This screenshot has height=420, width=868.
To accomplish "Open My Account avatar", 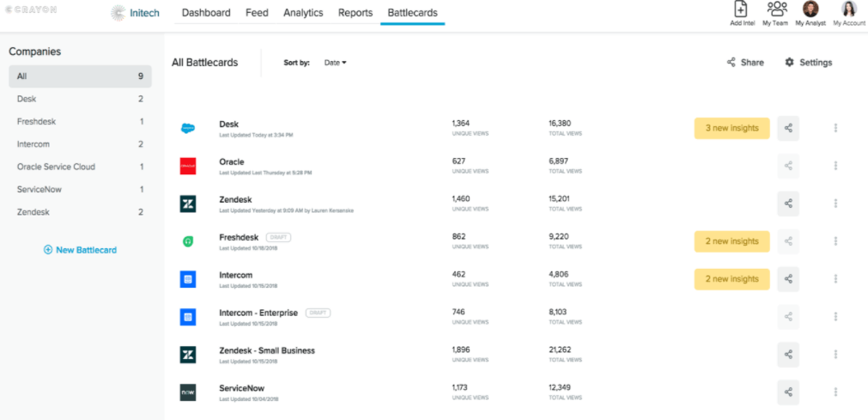I will (x=849, y=9).
